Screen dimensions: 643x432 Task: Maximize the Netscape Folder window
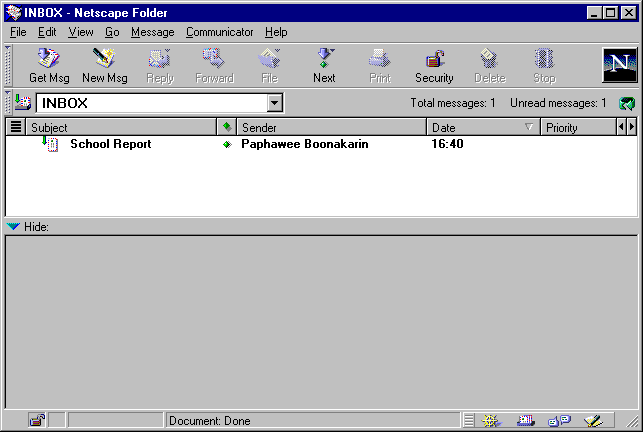coord(610,13)
